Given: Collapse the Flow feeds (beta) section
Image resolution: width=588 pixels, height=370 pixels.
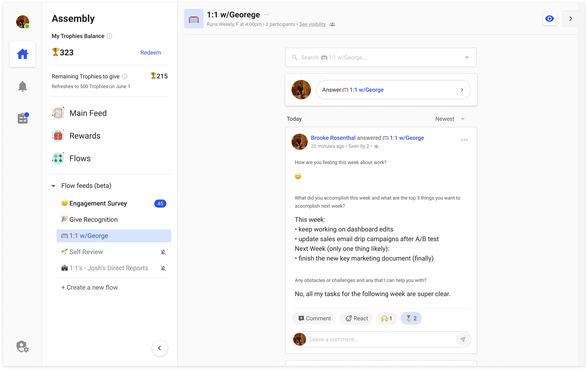Looking at the screenshot, I should tap(53, 186).
